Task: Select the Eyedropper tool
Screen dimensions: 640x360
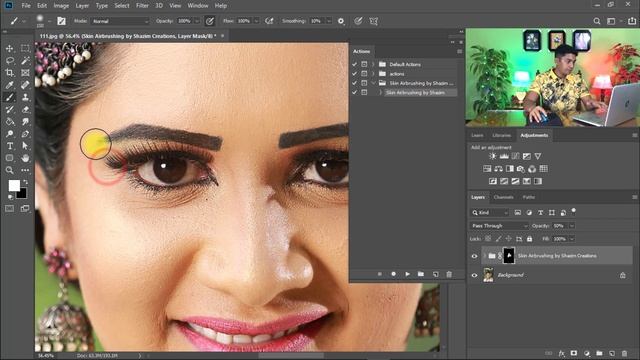Action: point(9,85)
